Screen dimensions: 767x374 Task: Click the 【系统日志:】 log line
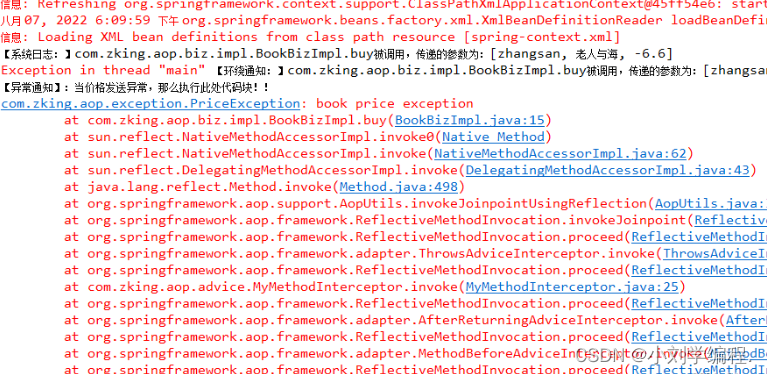tap(337, 54)
